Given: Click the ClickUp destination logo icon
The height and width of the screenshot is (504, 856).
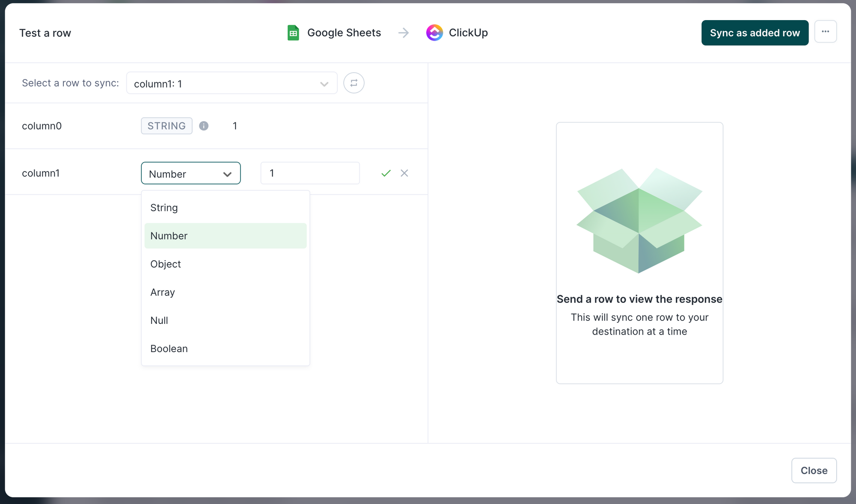Looking at the screenshot, I should click(434, 33).
